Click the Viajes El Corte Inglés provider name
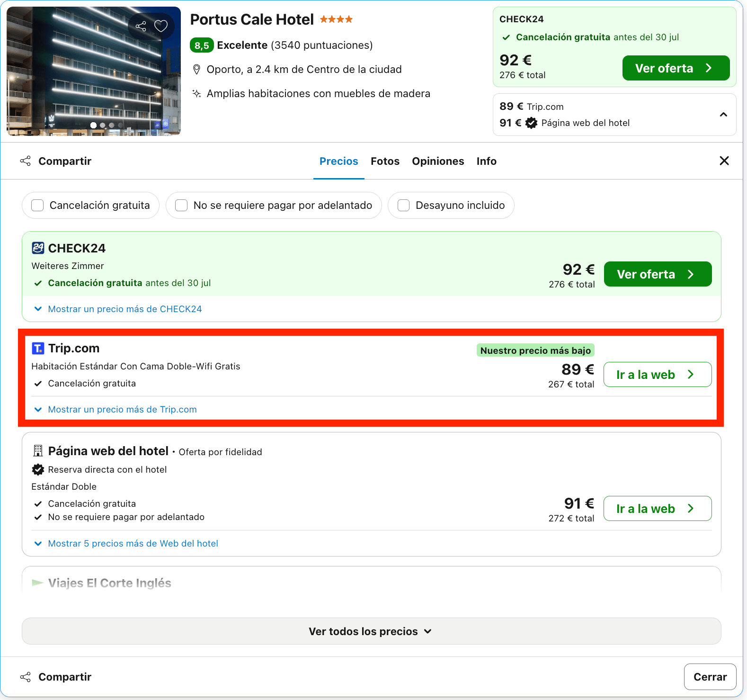The height and width of the screenshot is (700, 747). point(110,583)
